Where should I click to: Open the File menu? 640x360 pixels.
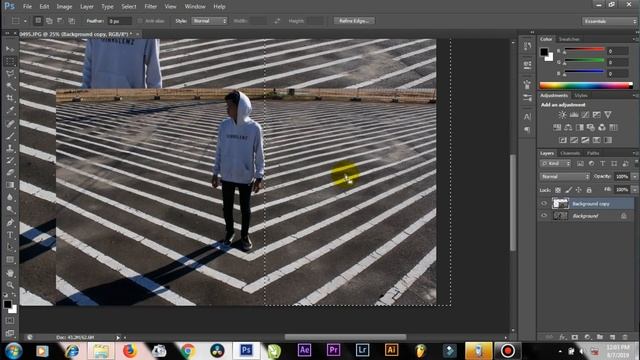point(27,7)
